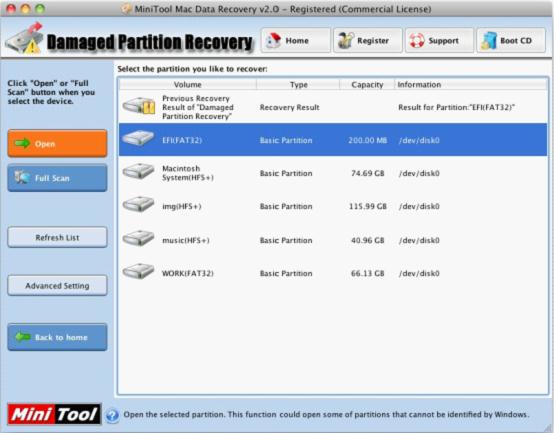Click the Previous Recovery Result drive icon
Viewport: 554px width, 433px height.
click(x=139, y=106)
